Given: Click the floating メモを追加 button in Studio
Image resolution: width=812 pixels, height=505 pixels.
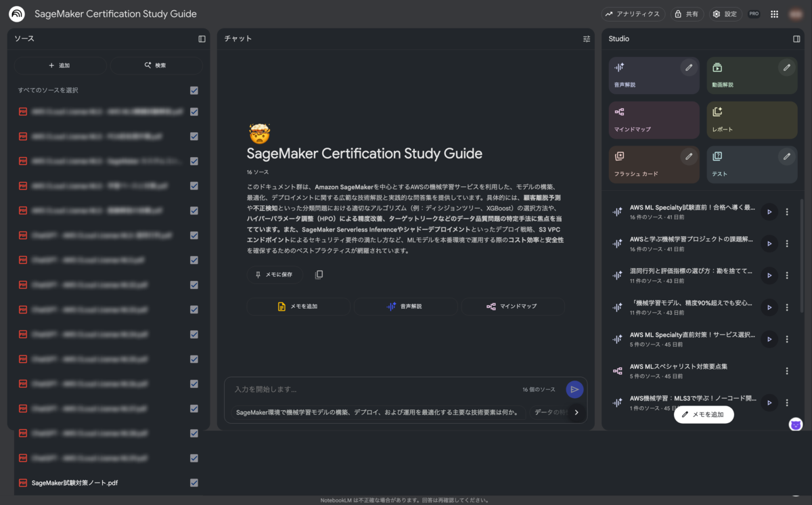Looking at the screenshot, I should 704,414.
